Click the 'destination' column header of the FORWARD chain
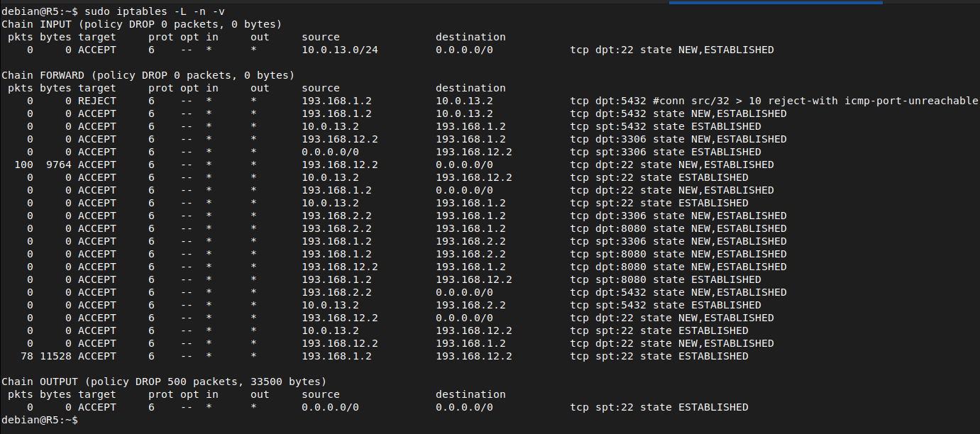 click(470, 88)
